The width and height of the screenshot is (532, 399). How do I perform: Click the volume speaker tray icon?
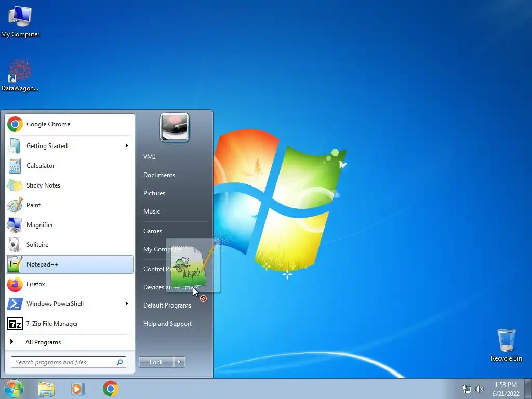[479, 389]
